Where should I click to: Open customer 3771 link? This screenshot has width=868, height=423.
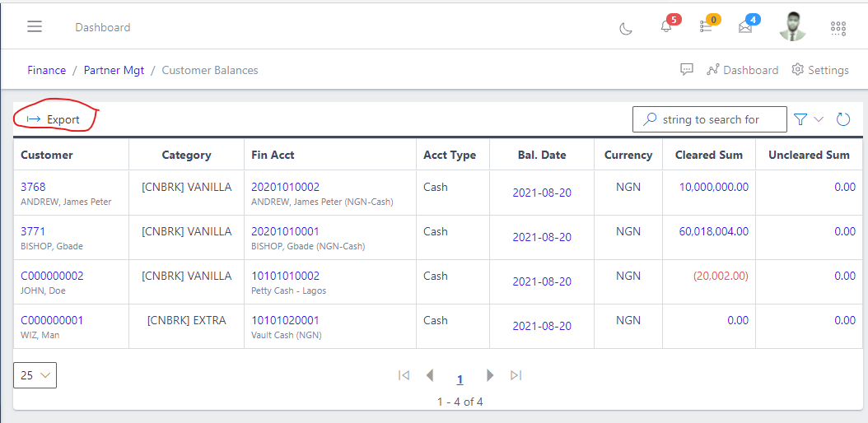click(x=33, y=231)
